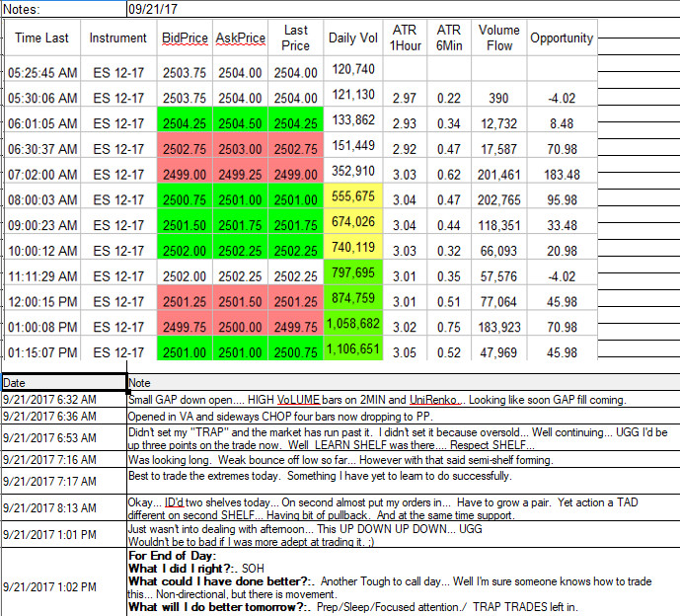This screenshot has width=680, height=616.
Task: Click the Date header in notes table
Action: 64,383
